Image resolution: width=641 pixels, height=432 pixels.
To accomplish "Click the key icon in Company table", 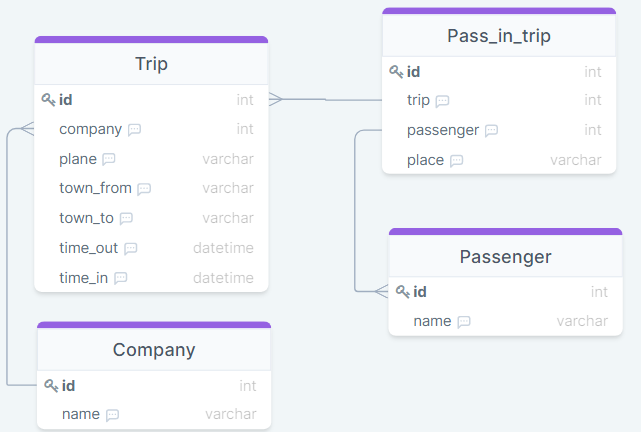I will tap(51, 386).
